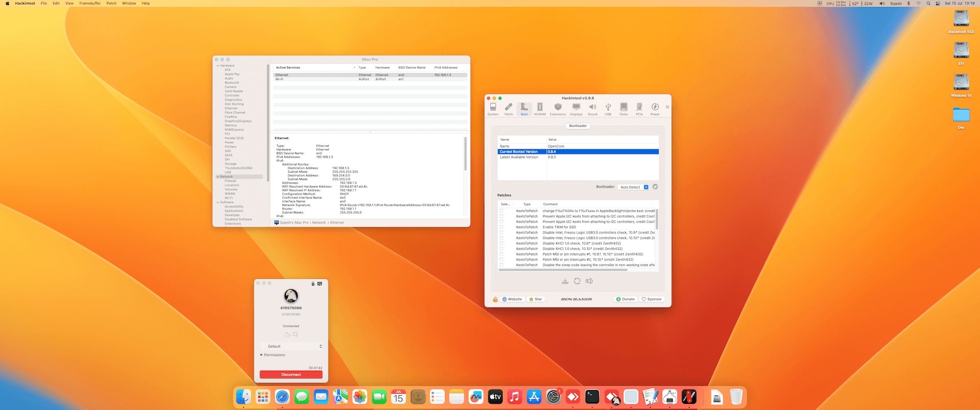Click the Sponsor button in Hackintool
980x410 pixels.
(x=652, y=299)
